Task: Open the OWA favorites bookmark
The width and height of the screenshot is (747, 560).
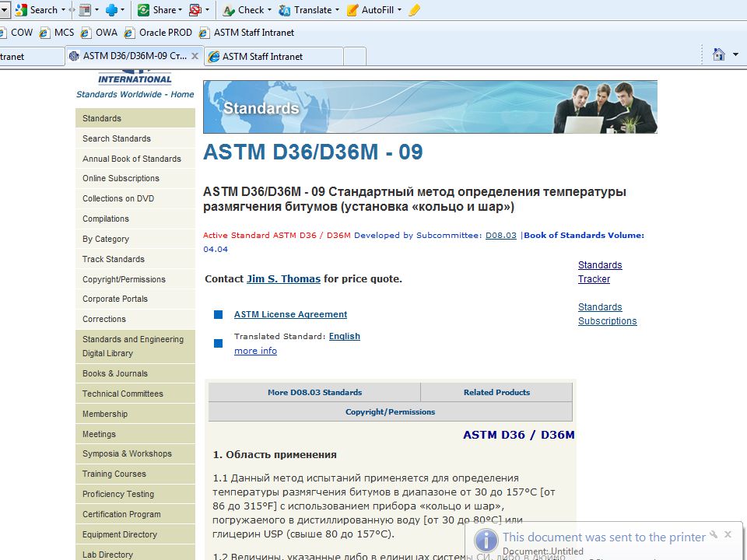Action: click(99, 33)
